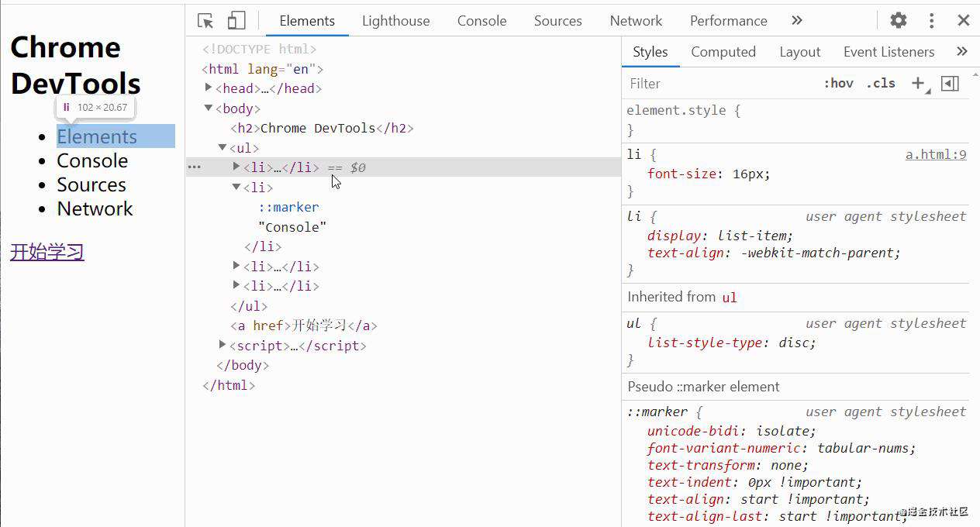This screenshot has height=527, width=980.
Task: Click the ul link in Inherited from
Action: click(x=730, y=297)
